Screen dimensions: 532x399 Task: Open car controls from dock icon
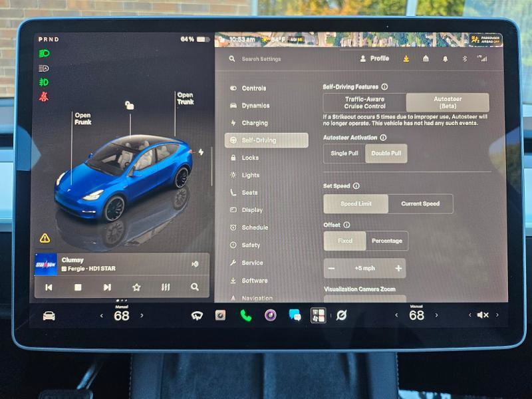point(49,316)
